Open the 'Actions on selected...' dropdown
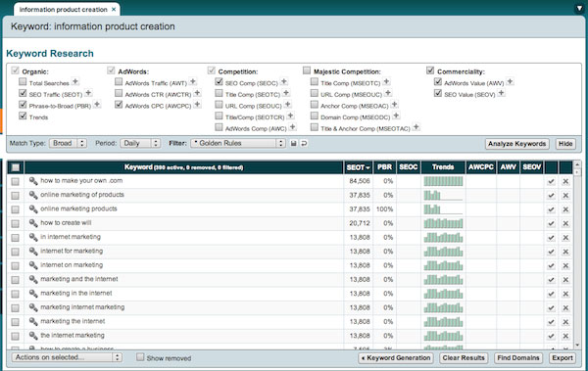 pyautogui.click(x=67, y=357)
